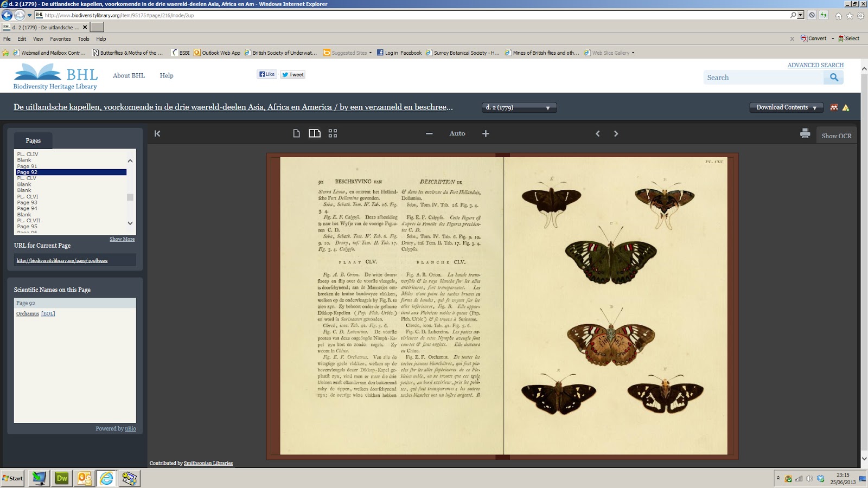Image resolution: width=868 pixels, height=488 pixels.
Task: Switch to thumbnail grid view
Action: coord(333,133)
